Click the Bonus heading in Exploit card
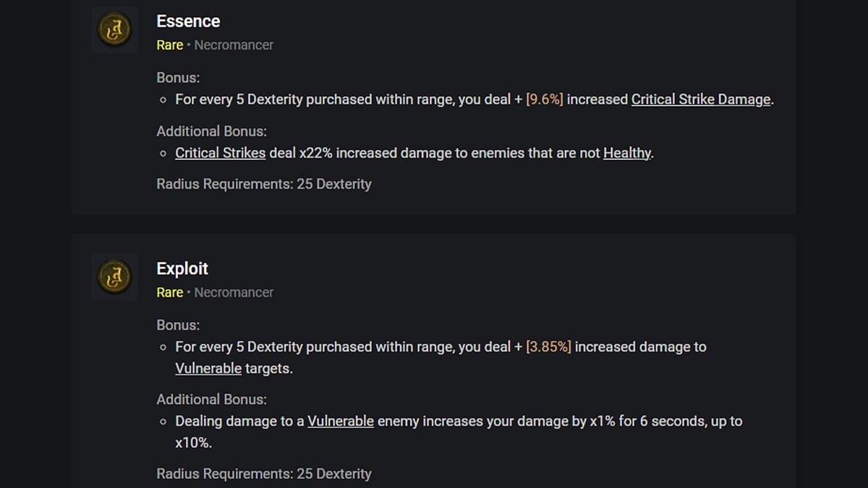The image size is (868, 488). (178, 325)
